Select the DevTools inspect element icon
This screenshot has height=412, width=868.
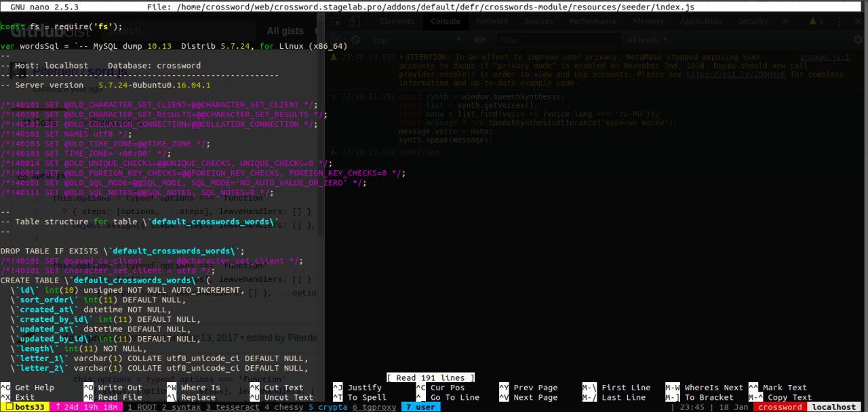coord(338,21)
